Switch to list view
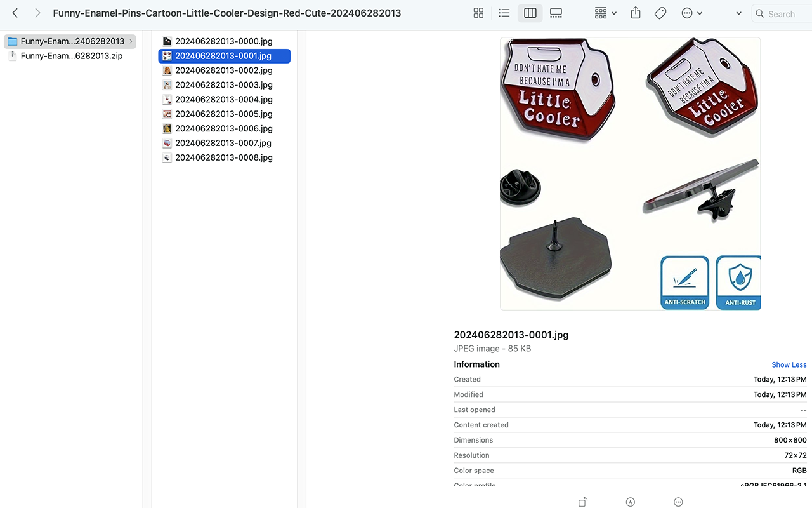 tap(504, 13)
